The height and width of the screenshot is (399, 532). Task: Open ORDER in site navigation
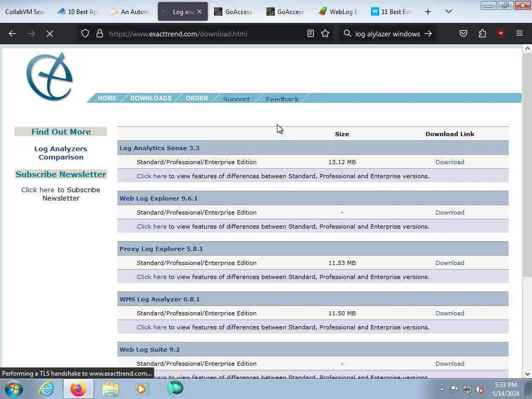(197, 98)
